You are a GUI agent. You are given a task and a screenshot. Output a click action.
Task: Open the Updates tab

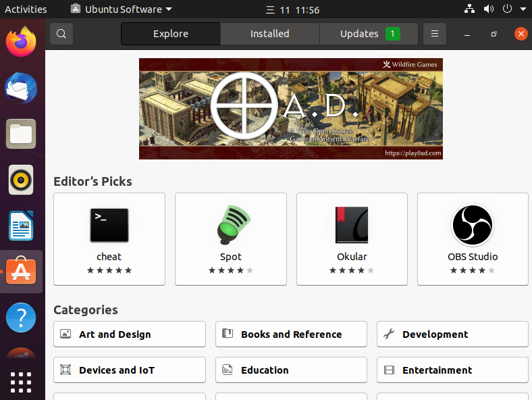[369, 34]
